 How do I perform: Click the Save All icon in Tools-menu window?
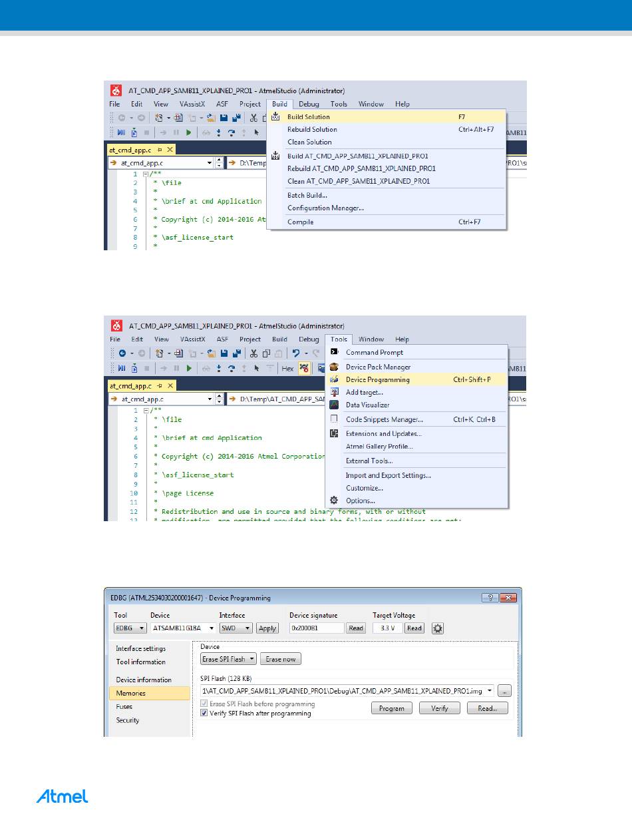(x=236, y=353)
